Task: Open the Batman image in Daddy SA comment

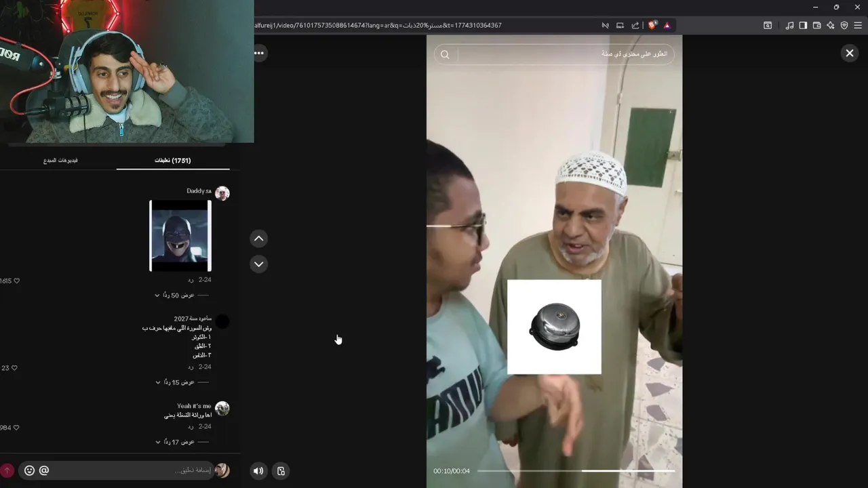Action: pyautogui.click(x=180, y=236)
